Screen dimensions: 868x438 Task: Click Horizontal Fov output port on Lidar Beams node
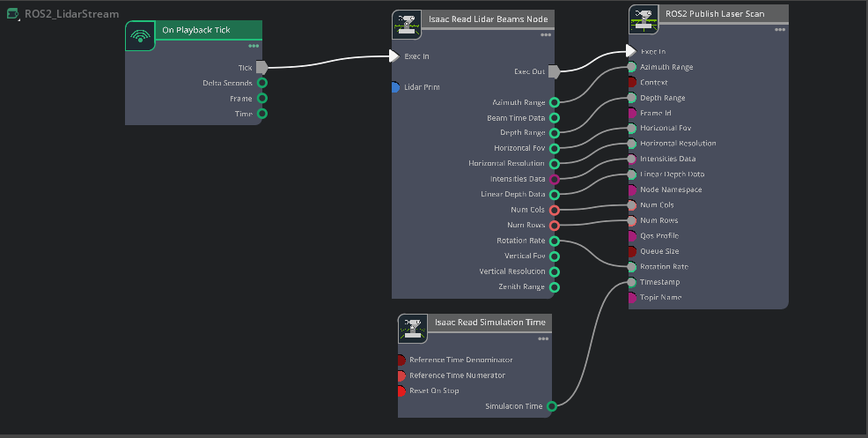(554, 148)
